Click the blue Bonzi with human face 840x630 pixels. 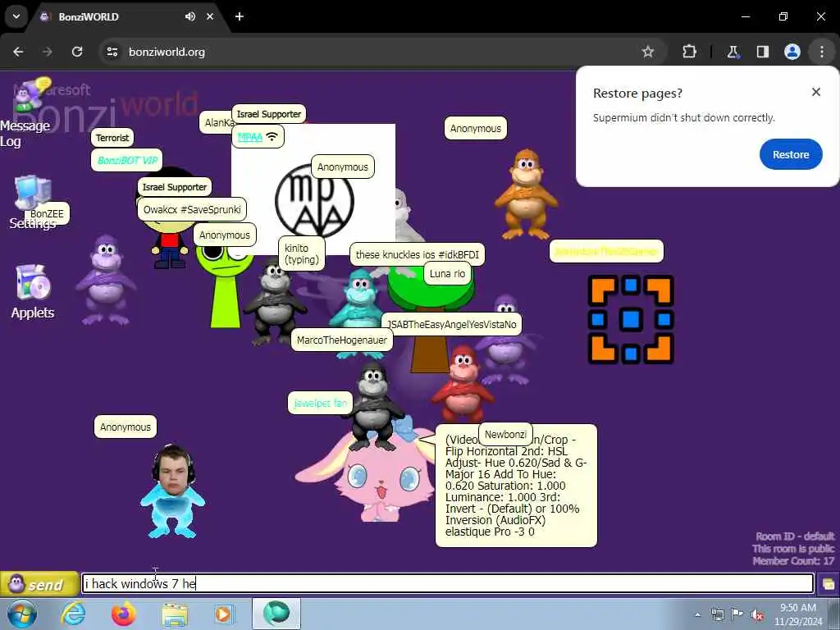point(172,491)
